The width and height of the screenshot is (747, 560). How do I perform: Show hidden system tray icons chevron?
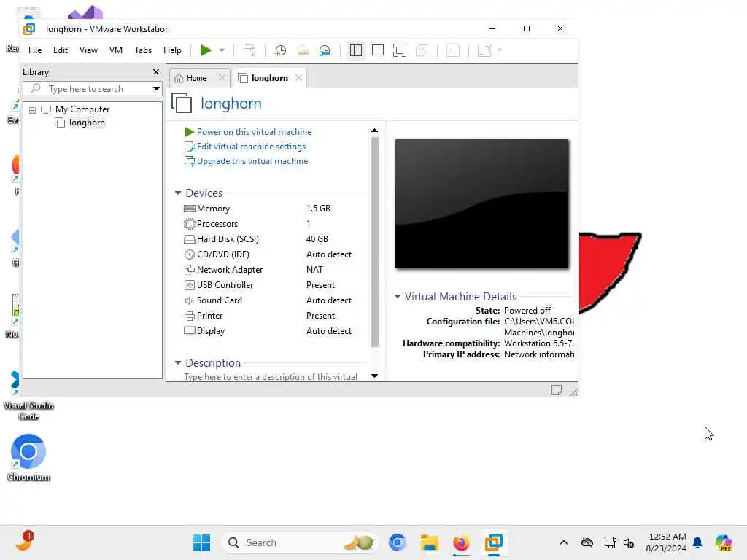coord(564,542)
